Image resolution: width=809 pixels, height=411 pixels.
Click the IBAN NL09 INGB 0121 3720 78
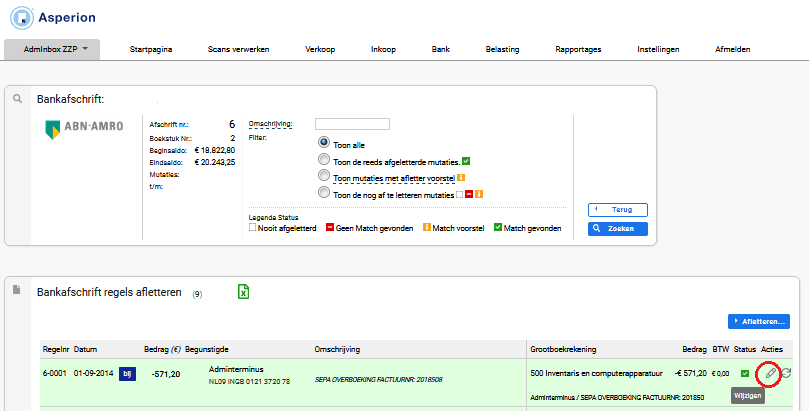click(249, 382)
